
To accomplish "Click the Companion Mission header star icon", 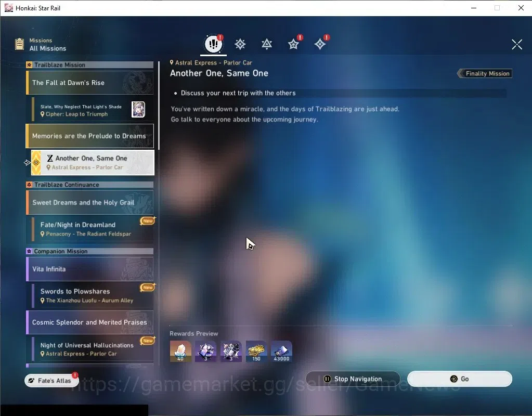I will [x=29, y=251].
